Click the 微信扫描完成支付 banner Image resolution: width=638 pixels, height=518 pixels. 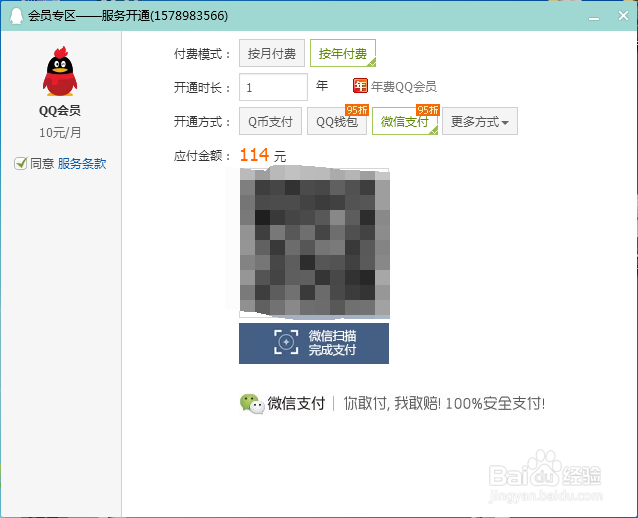[314, 343]
